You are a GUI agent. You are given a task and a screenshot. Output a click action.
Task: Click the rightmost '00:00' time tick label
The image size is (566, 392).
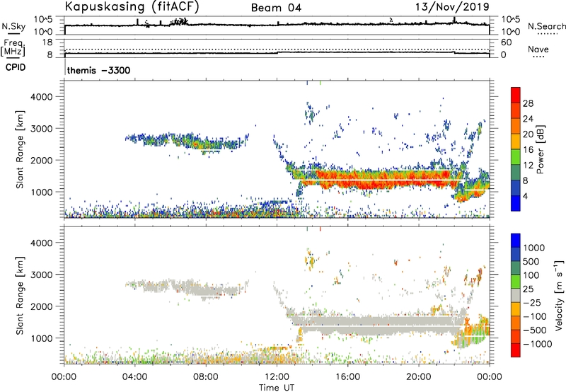(490, 377)
